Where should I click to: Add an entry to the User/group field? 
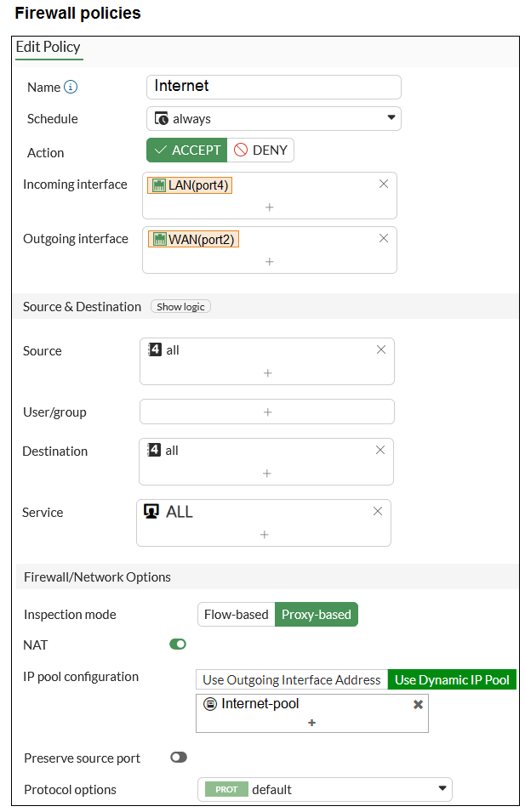click(x=267, y=412)
